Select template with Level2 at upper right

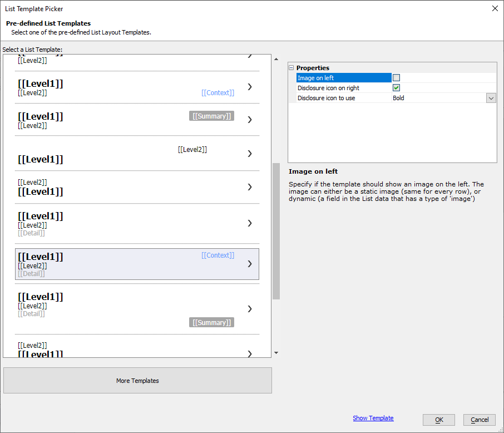pyautogui.click(x=137, y=154)
